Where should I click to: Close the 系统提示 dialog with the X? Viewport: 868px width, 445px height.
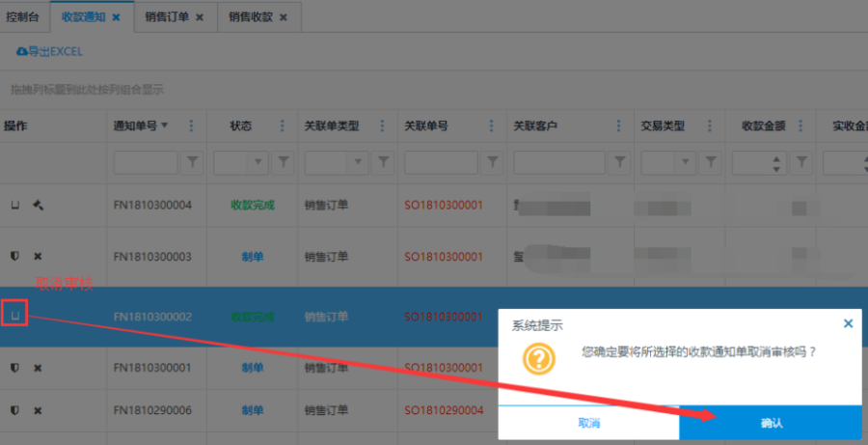(x=848, y=324)
